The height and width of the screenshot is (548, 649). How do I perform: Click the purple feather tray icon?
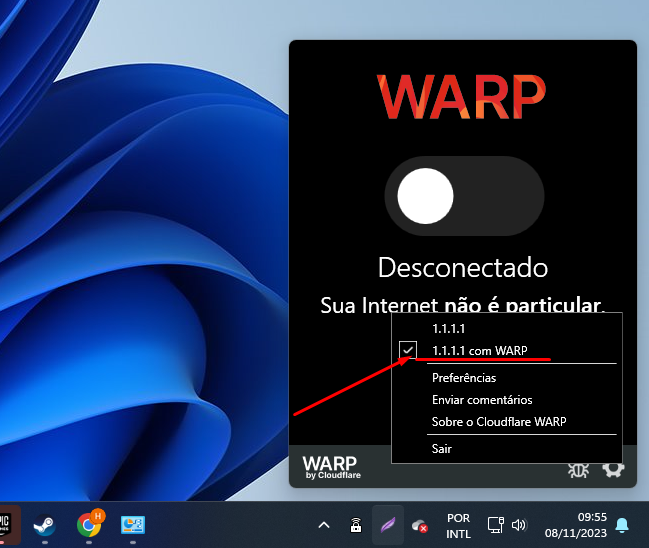[x=388, y=525]
